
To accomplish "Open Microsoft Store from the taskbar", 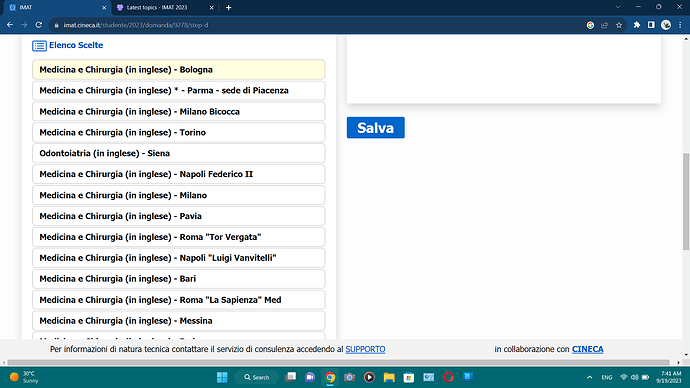I will coord(409,377).
